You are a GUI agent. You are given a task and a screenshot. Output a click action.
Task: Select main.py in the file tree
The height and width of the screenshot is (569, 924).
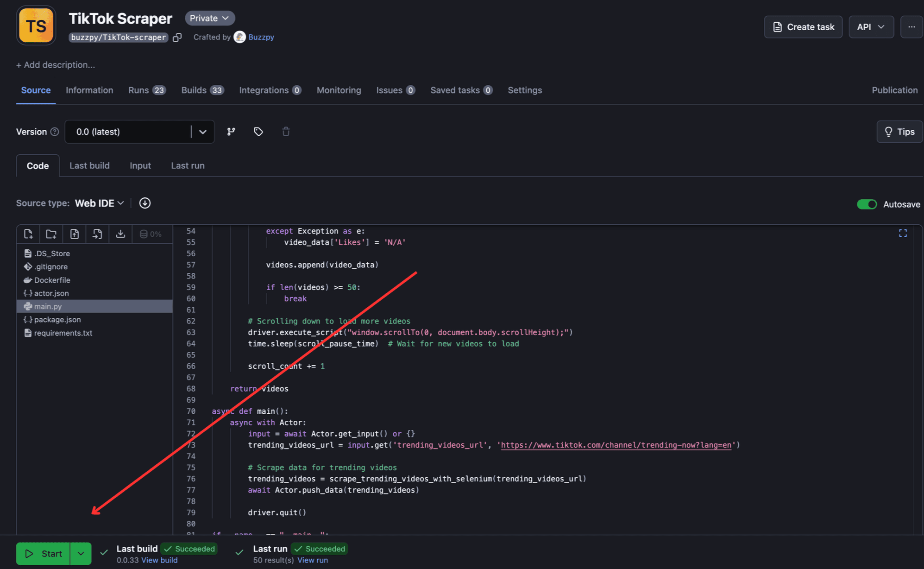[48, 306]
